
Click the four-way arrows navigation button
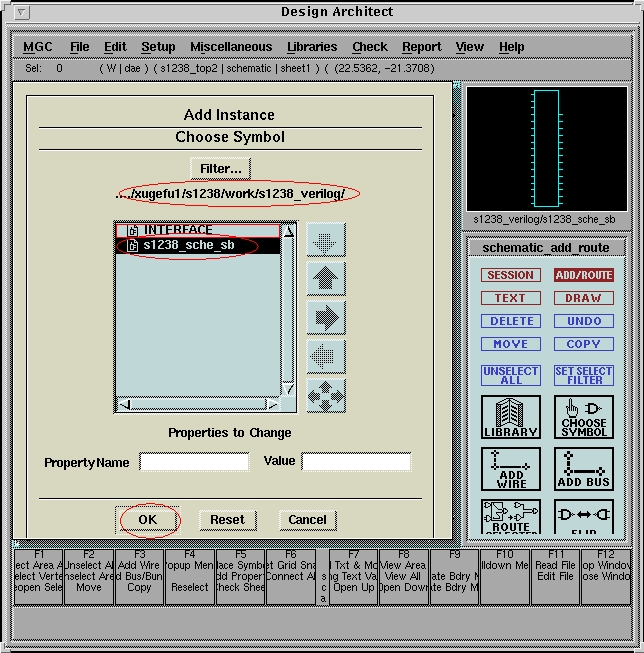tap(326, 395)
